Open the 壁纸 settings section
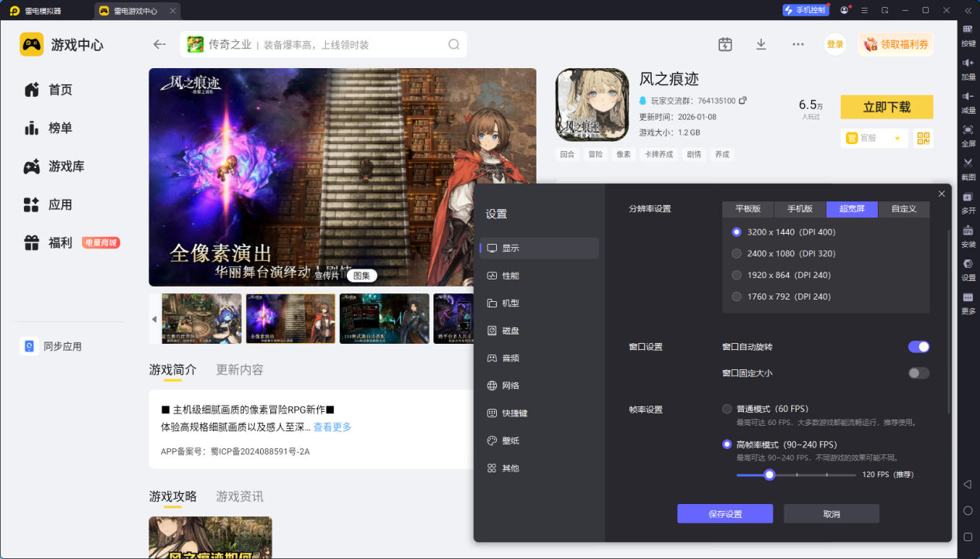This screenshot has width=980, height=559. click(x=540, y=441)
